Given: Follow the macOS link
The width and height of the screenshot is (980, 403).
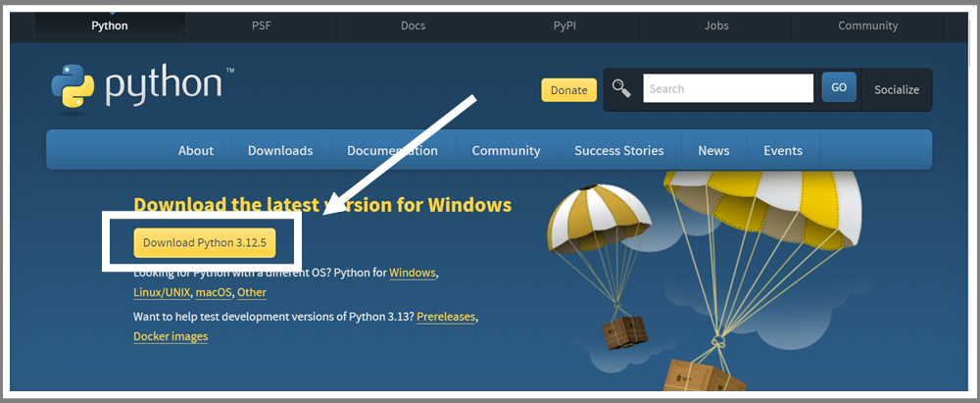Looking at the screenshot, I should 214,292.
